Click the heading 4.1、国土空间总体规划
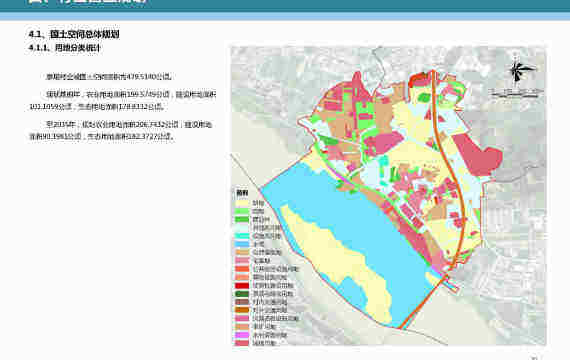 click(74, 34)
